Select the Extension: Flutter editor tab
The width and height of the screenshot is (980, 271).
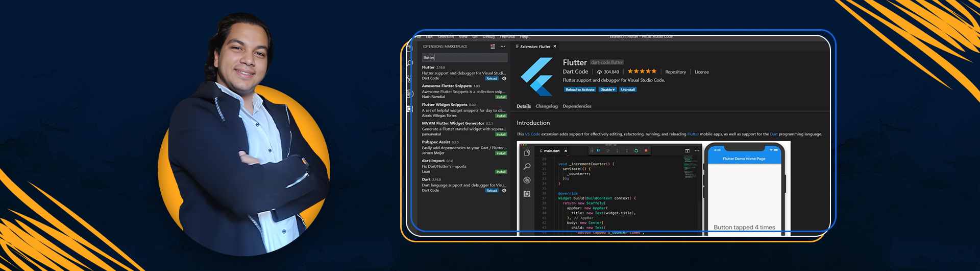pos(535,47)
